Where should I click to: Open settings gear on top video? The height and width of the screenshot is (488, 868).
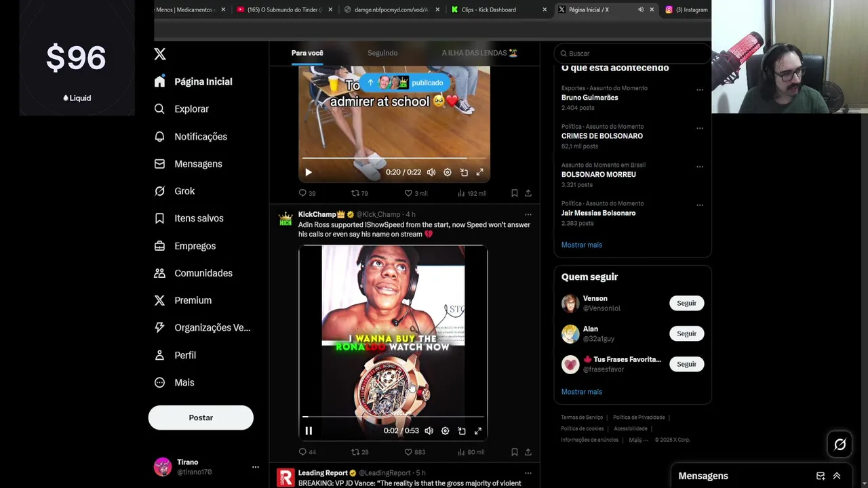[448, 172]
